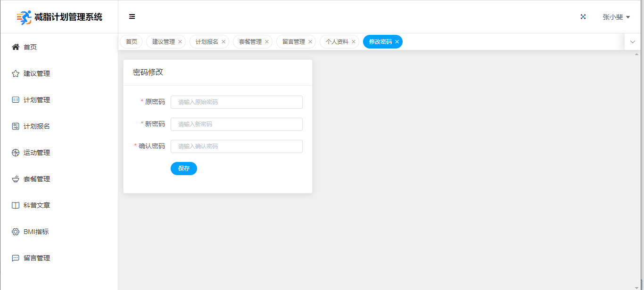Expand the tab bar options chevron
This screenshot has height=290, width=644.
[x=633, y=42]
